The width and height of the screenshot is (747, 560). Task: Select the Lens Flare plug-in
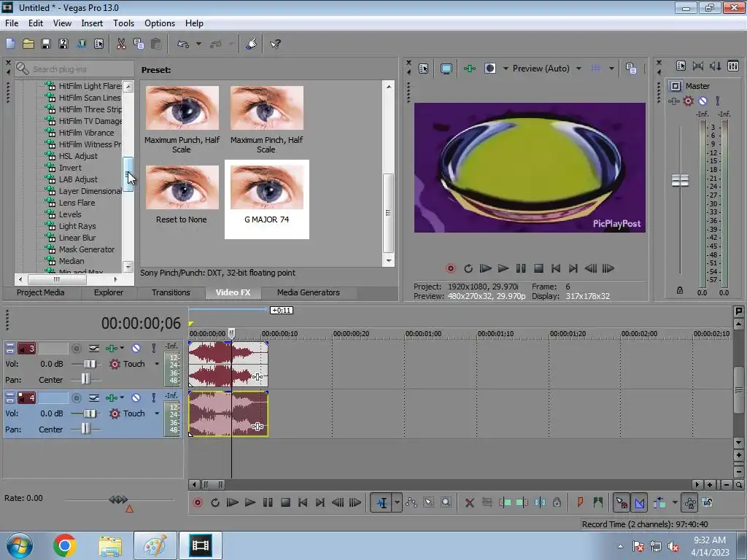point(77,203)
